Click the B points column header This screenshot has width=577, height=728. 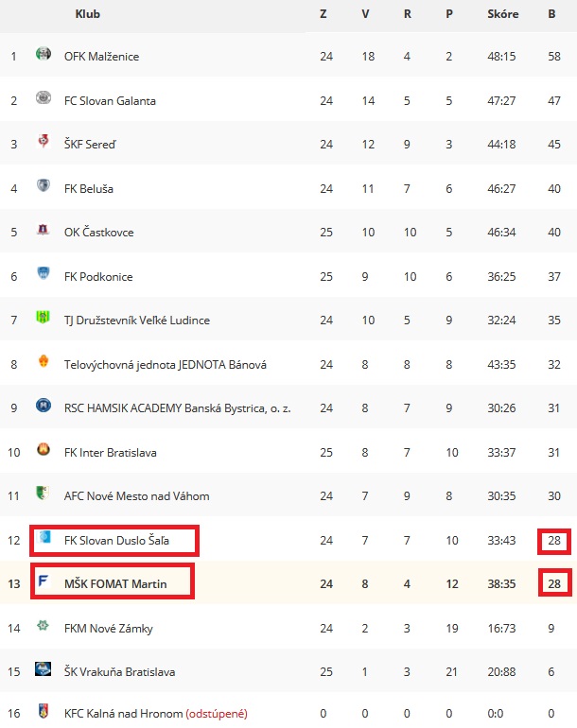pyautogui.click(x=551, y=14)
